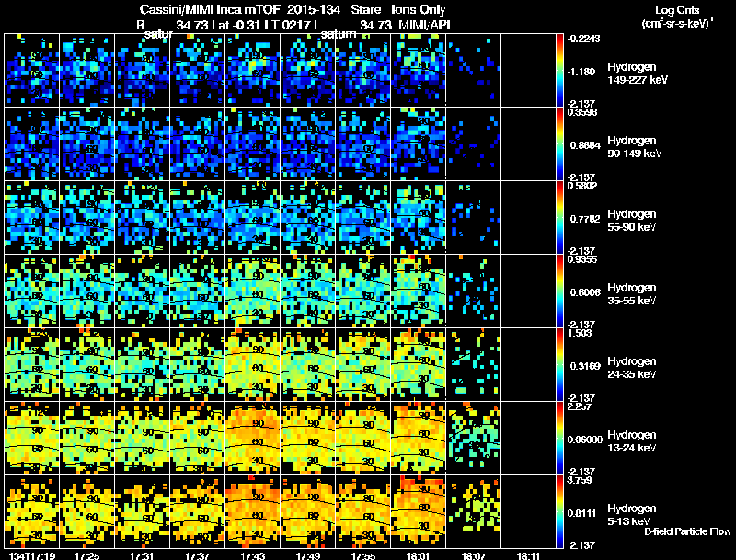Screen dimensions: 736x560
Task: Click the 17:37 time label
Action: [x=198, y=555]
